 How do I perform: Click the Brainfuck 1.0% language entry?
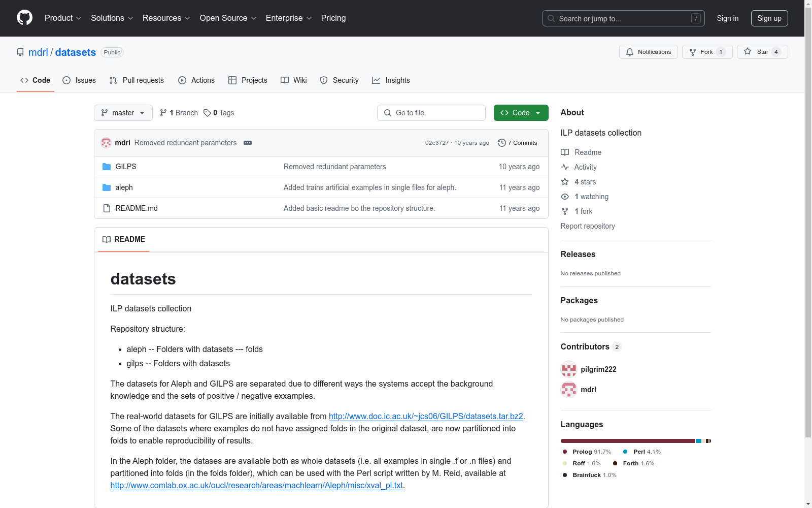[x=590, y=475]
